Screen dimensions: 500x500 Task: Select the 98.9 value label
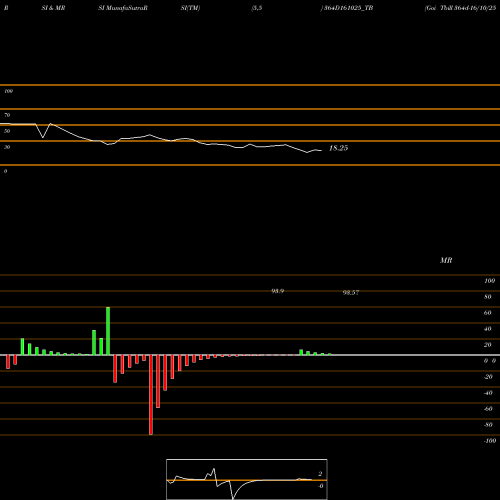(277, 291)
